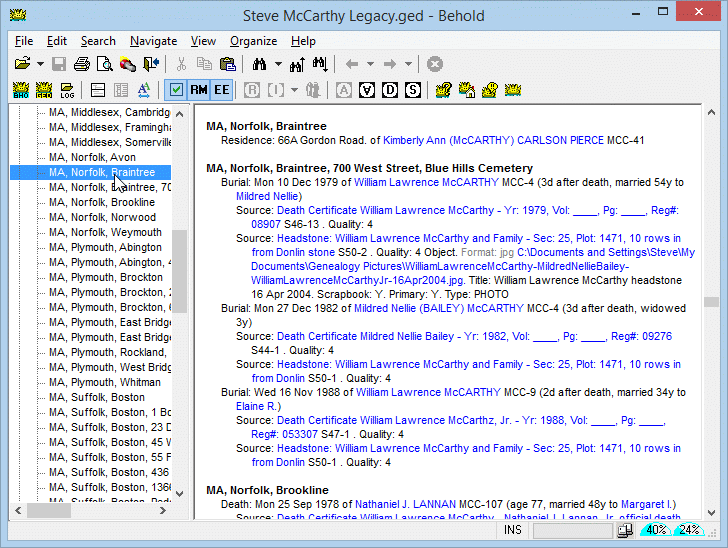Click the 40% indicator in the status bar
Screen dimensions: 728x548
point(656,530)
